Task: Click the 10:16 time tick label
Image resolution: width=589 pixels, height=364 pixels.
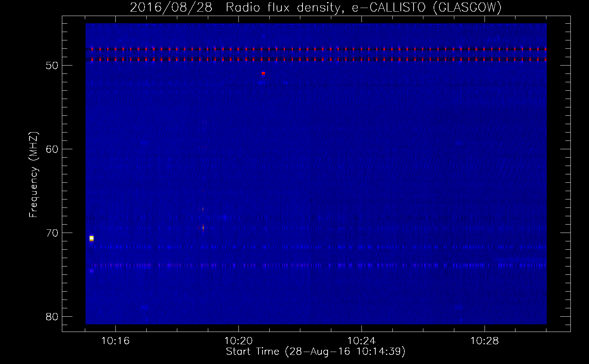Action: 115,341
